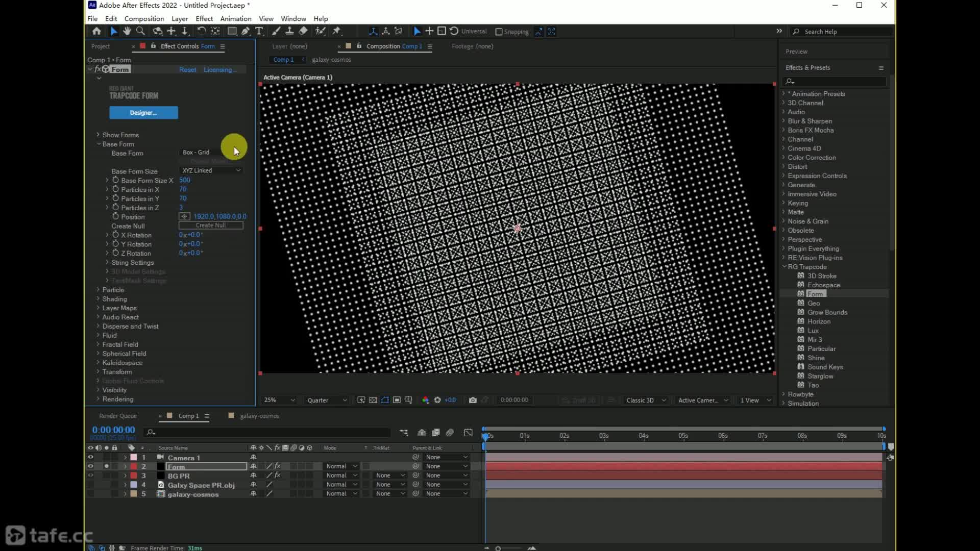Enable the Snapping checkbox
This screenshot has height=551, width=980.
tap(499, 32)
